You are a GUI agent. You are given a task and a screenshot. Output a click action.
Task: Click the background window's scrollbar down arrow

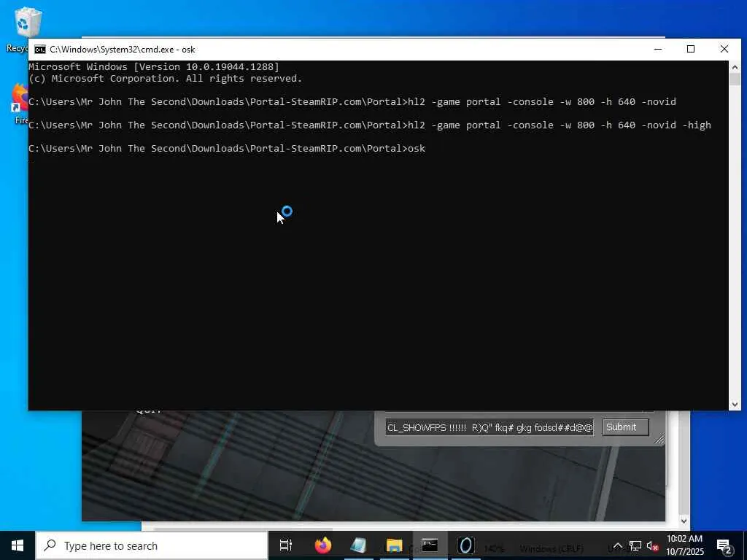tap(684, 521)
